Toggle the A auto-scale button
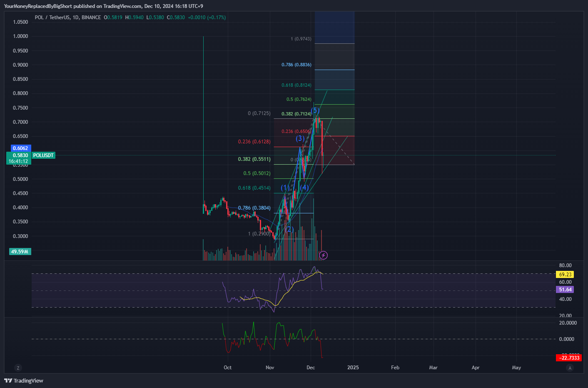The height and width of the screenshot is (388, 588). [570, 368]
